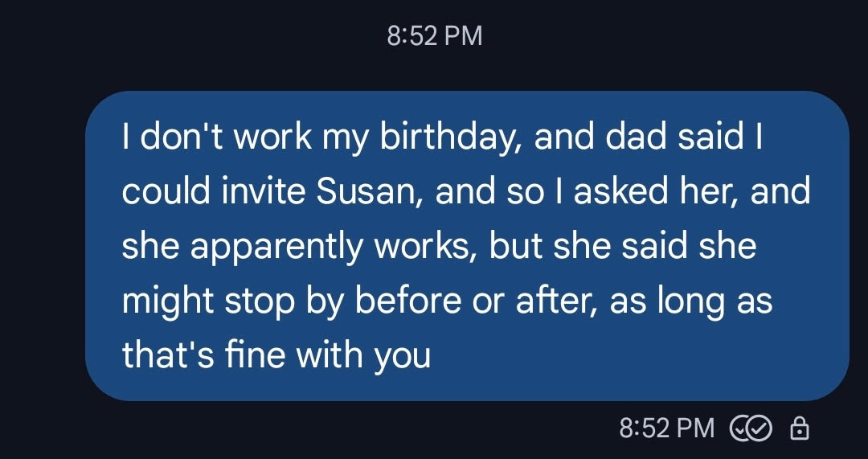Tap the word "birthday" in the message

pos(447,138)
